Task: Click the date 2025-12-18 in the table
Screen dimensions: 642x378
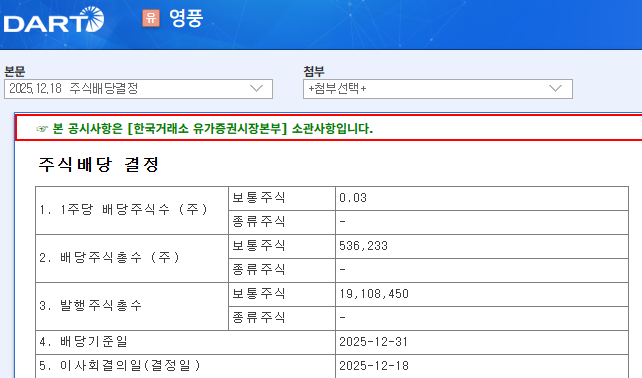Action: pyautogui.click(x=374, y=366)
